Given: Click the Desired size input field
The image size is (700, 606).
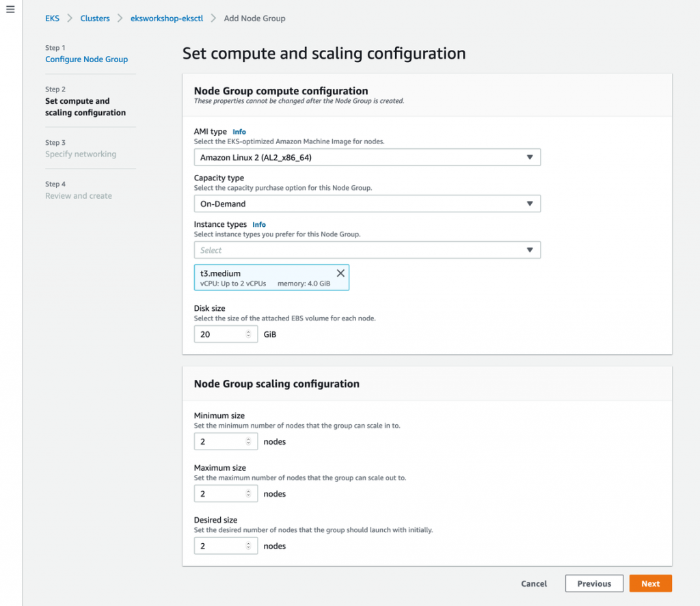Looking at the screenshot, I should 226,546.
